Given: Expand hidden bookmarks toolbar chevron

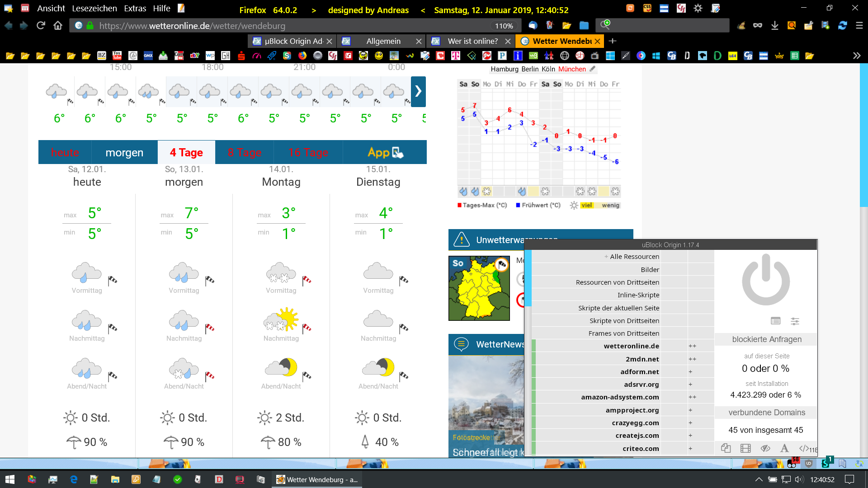Looking at the screenshot, I should [x=856, y=56].
